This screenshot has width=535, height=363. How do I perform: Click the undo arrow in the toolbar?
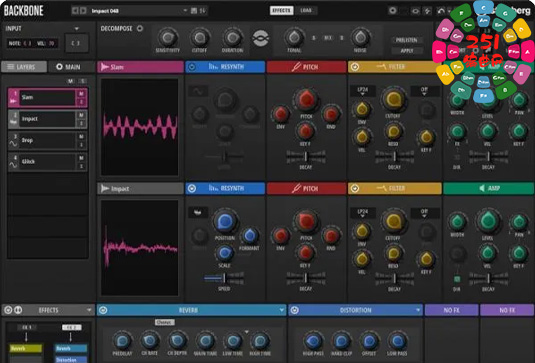pos(441,11)
